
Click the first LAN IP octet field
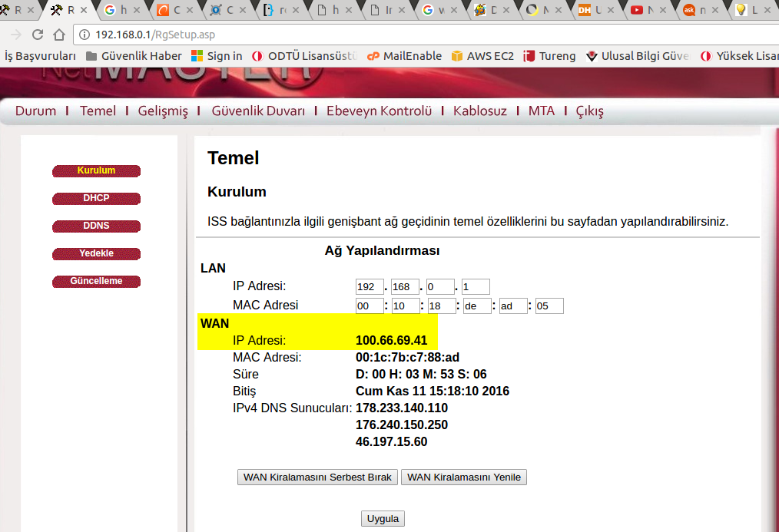pos(370,287)
